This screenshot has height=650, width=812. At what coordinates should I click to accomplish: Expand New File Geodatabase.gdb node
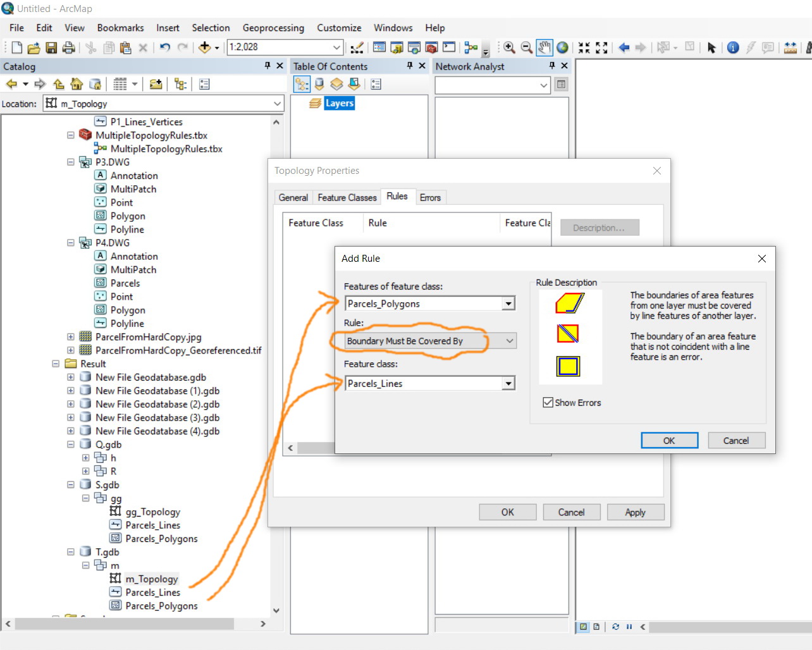click(71, 377)
